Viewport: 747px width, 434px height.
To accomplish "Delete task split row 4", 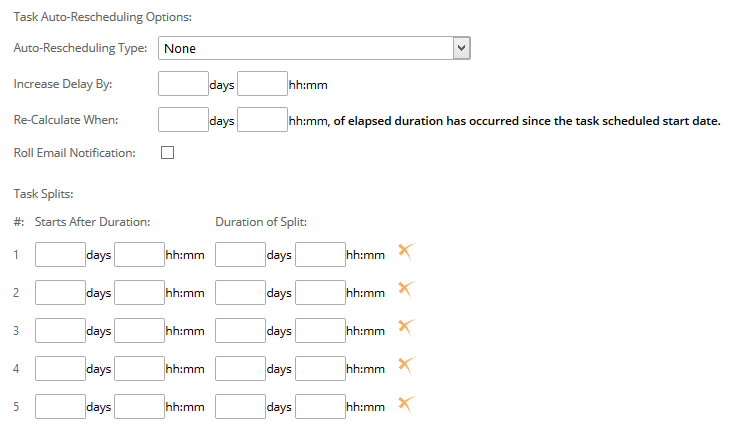I will click(406, 366).
